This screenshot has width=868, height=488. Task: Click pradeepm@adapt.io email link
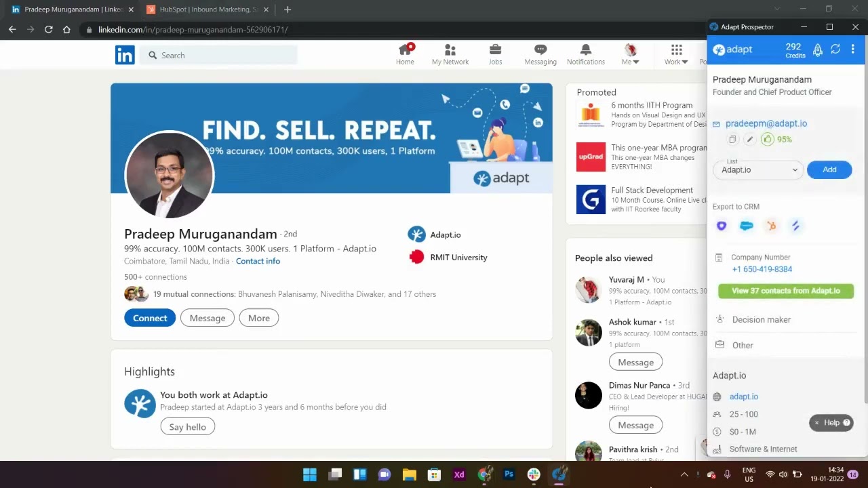[x=766, y=123]
